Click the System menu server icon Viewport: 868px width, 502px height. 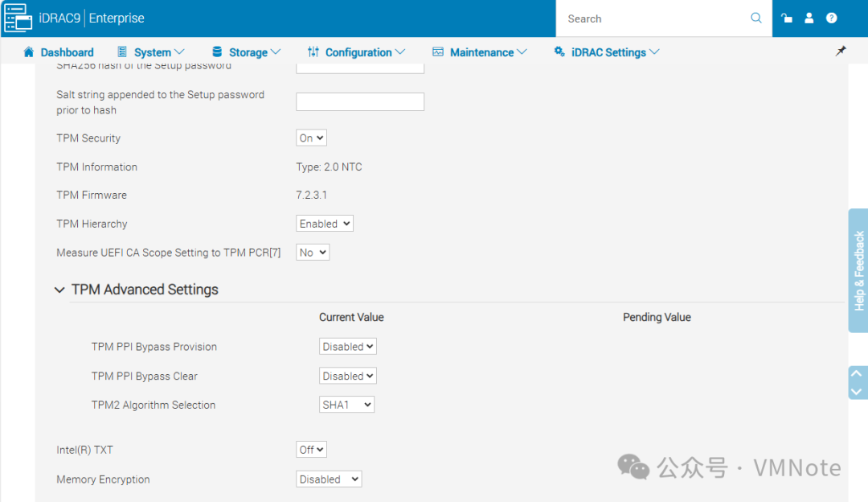pyautogui.click(x=122, y=52)
